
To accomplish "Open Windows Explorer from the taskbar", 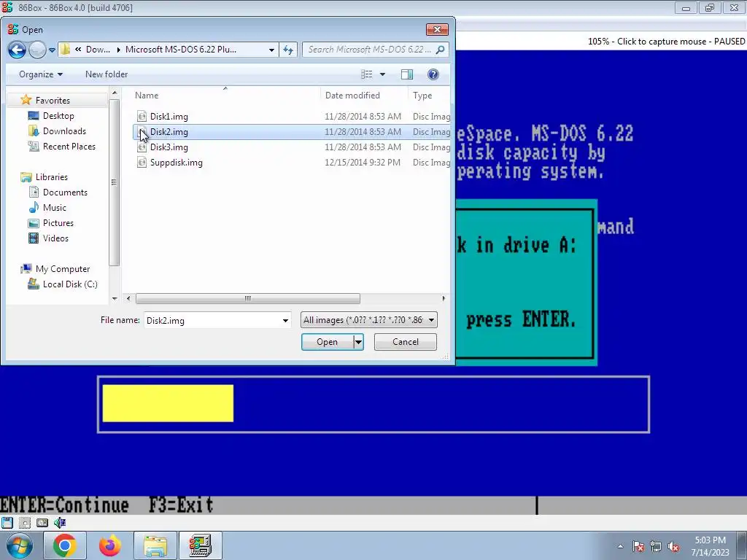I will [155, 545].
